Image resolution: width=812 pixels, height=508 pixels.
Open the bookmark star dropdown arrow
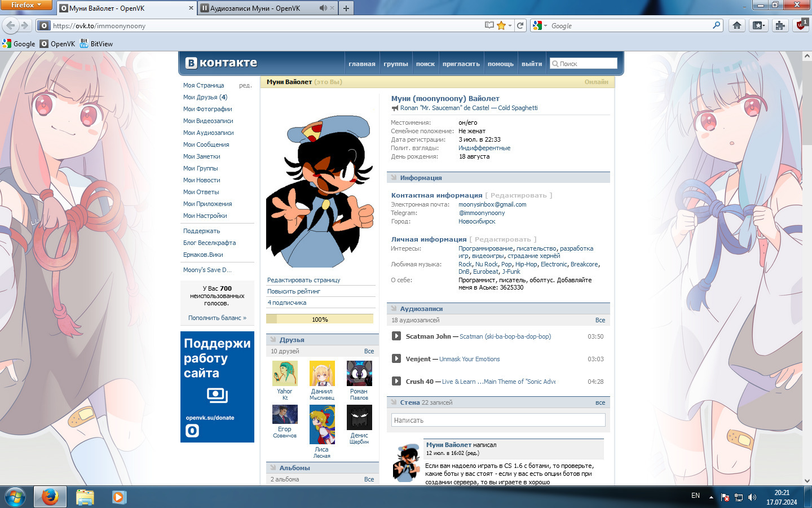click(x=510, y=25)
